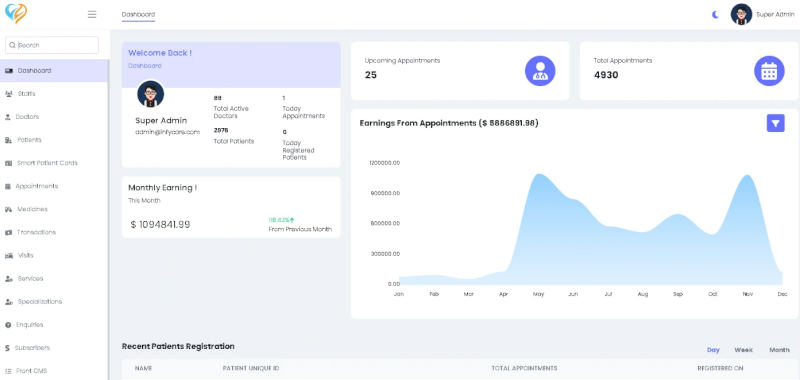This screenshot has width=800, height=380.
Task: Open the Front CMS section
Action: point(54,371)
